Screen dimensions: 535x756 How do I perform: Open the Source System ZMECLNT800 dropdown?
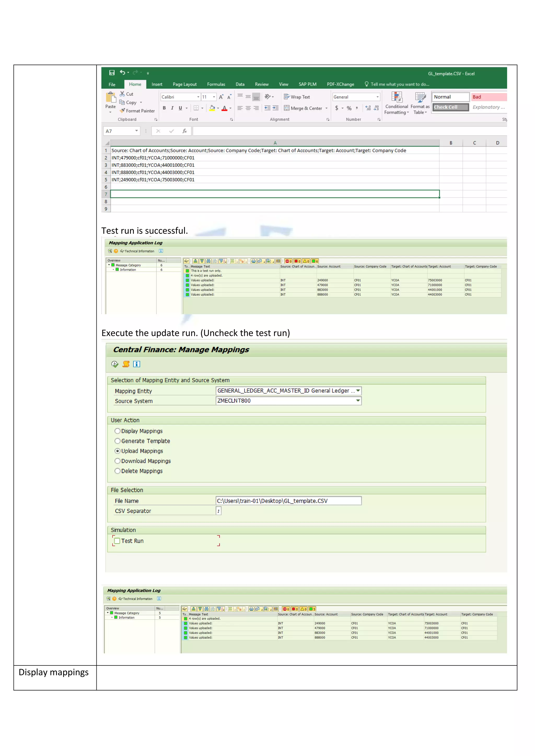pos(358,400)
